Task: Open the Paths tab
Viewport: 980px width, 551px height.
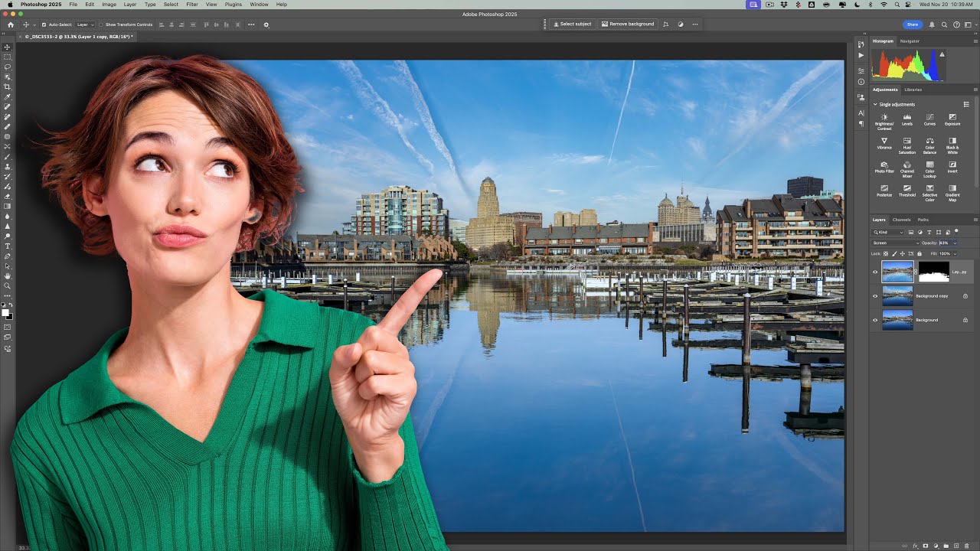Action: point(923,220)
